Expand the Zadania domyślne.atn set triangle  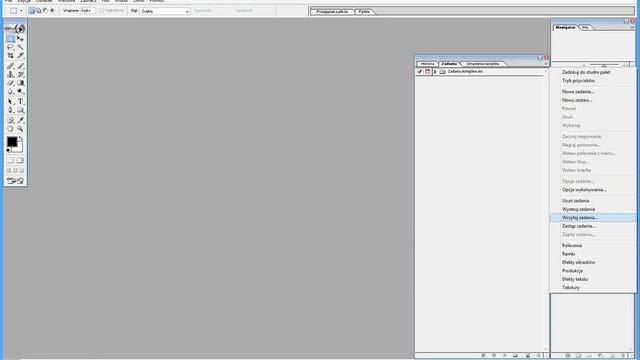(x=435, y=71)
